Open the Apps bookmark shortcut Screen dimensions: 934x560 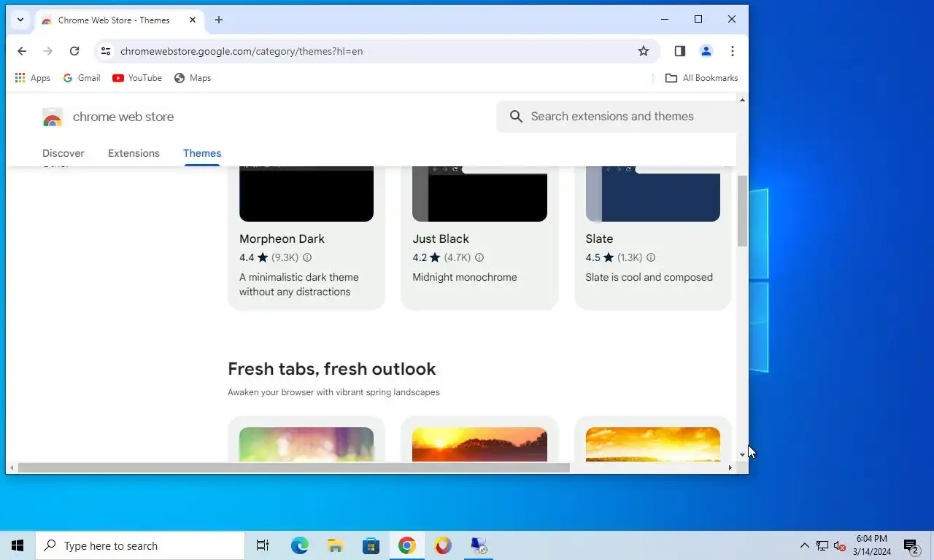pos(33,78)
